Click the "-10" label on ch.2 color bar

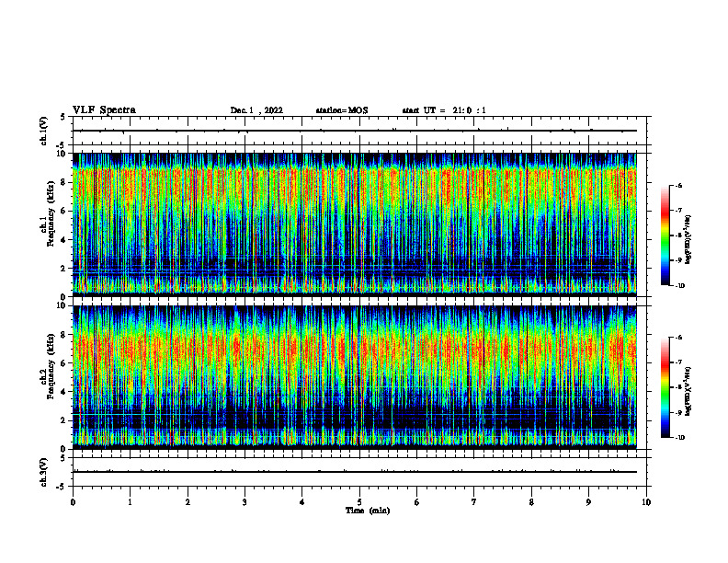coord(679,438)
